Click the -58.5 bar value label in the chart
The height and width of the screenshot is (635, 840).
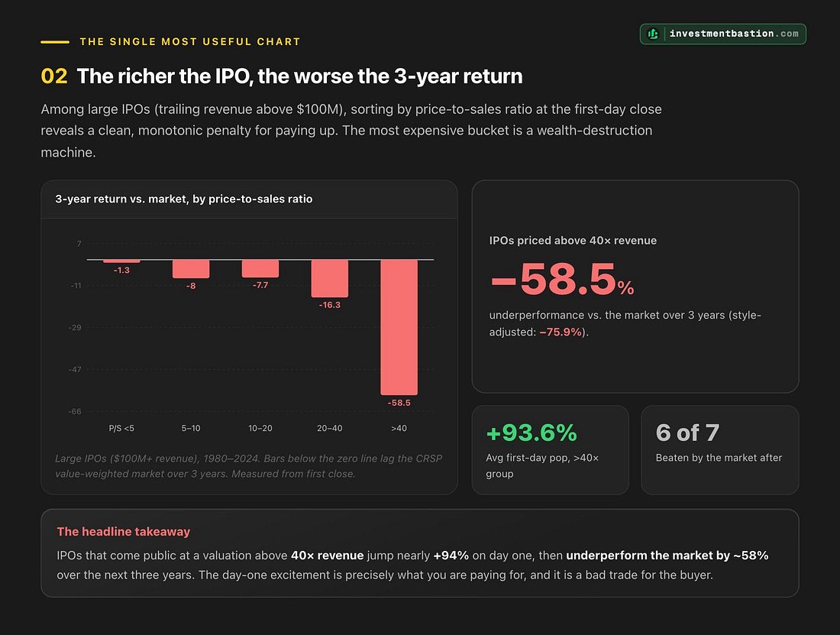coord(399,403)
